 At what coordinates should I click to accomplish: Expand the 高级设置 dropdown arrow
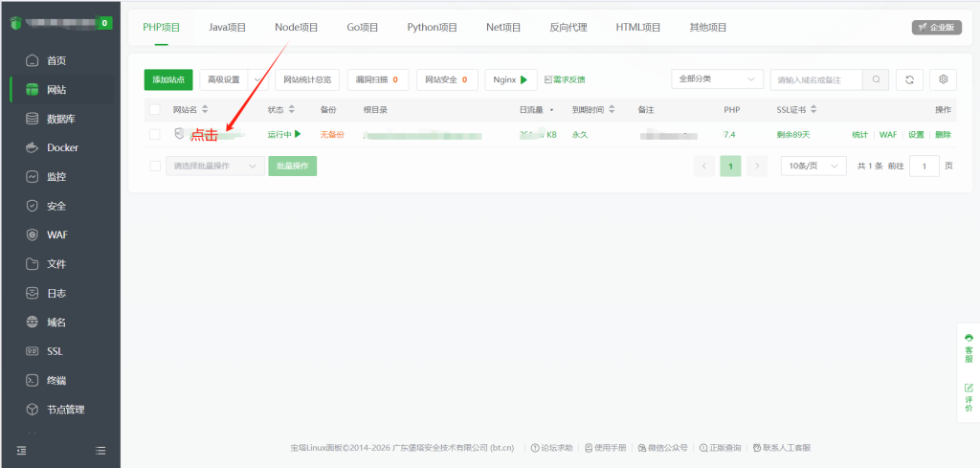[258, 79]
